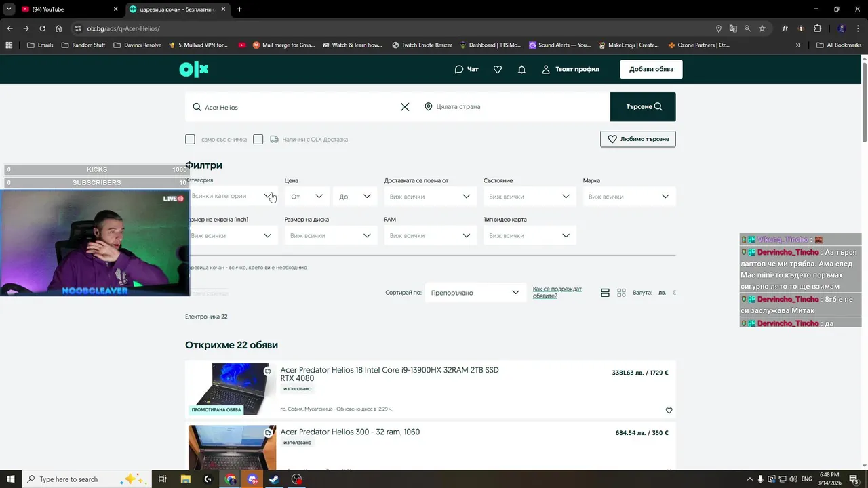Show more bookmarks overflow chevron
This screenshot has height=488, width=868.
click(798, 45)
